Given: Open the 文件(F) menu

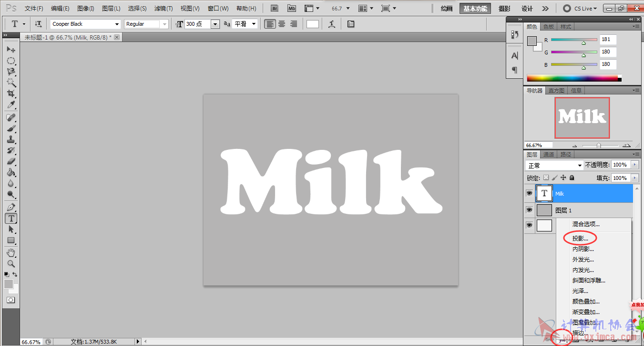Looking at the screenshot, I should coord(34,9).
